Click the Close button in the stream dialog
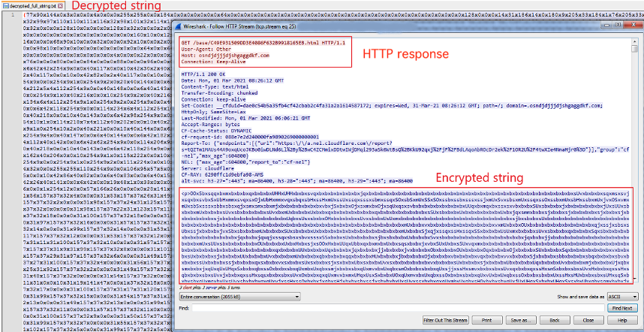644x332 pixels. tap(588, 320)
